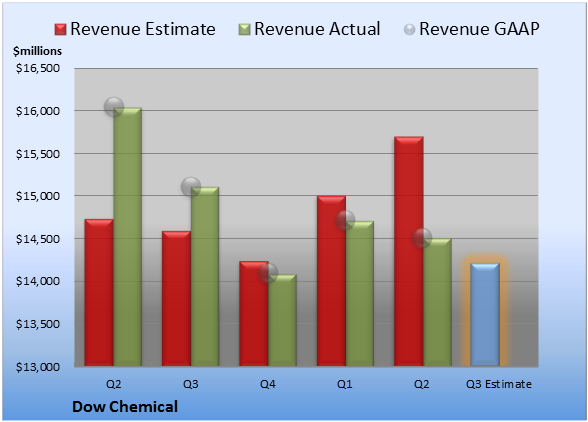Click the '$13,000' axis value
588x422 pixels.
38,366
